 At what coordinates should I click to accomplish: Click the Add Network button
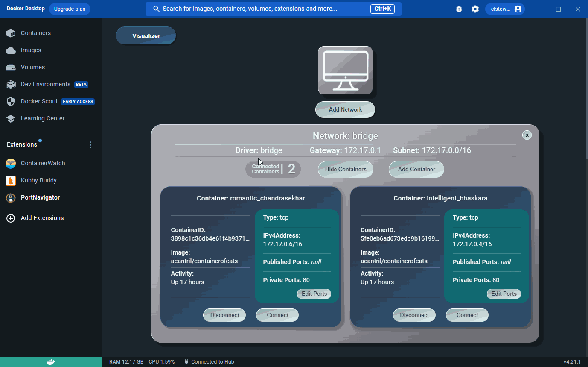(x=345, y=110)
